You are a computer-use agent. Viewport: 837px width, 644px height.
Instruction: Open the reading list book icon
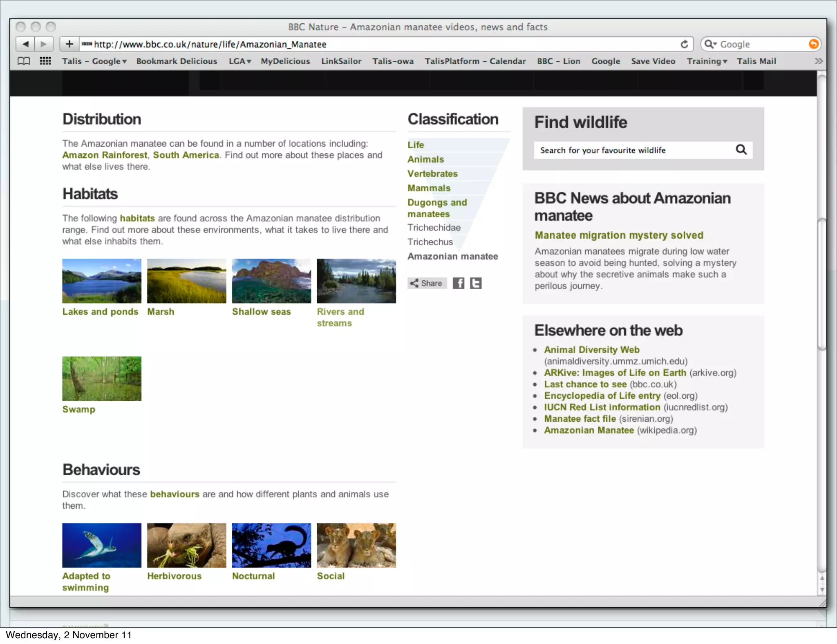coord(24,61)
